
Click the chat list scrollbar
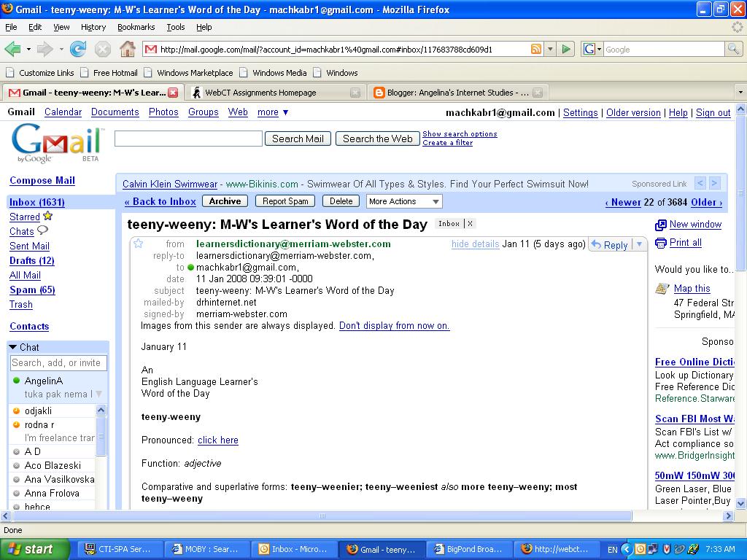(x=101, y=436)
